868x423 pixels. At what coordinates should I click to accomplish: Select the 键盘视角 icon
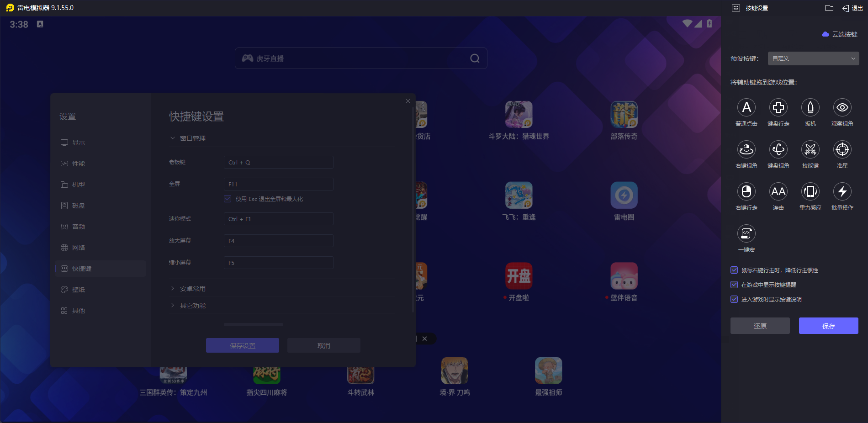click(x=778, y=149)
